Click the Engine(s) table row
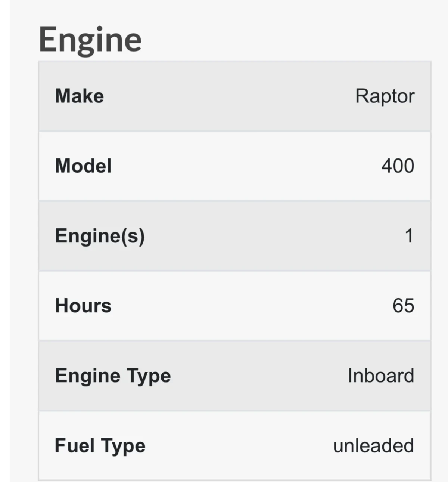Image resolution: width=448 pixels, height=482 pixels. point(224,236)
